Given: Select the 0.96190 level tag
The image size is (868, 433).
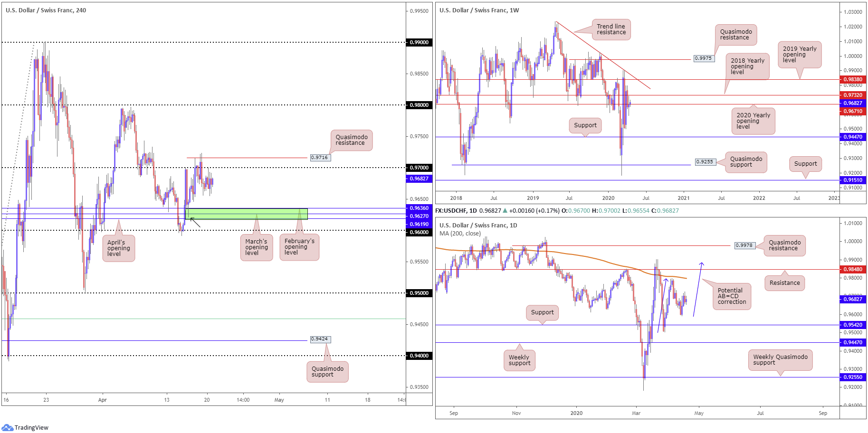Looking at the screenshot, I should click(x=419, y=224).
